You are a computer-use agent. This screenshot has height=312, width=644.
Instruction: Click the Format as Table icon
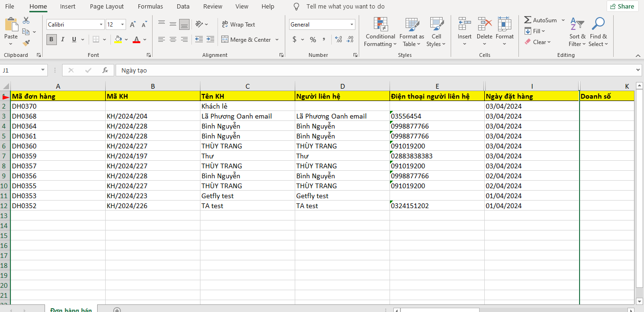pos(411,32)
